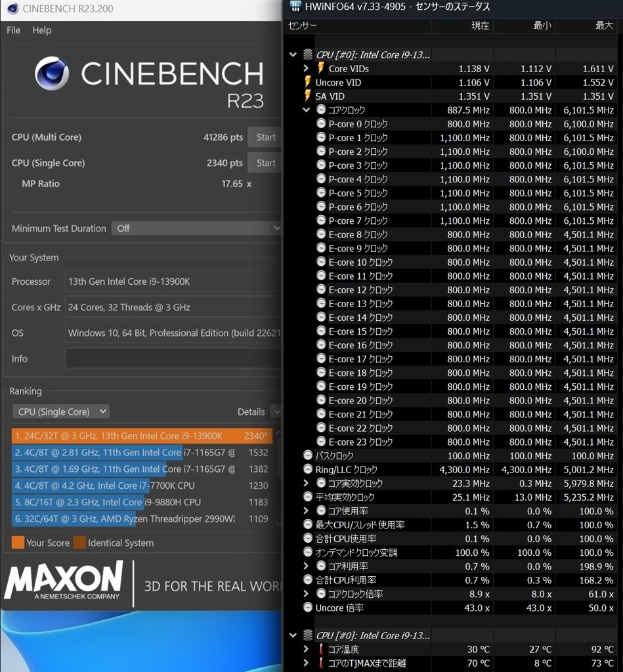The image size is (623, 672).
Task: Select ranking entry 5 i9-9880H CPU
Action: tap(142, 502)
